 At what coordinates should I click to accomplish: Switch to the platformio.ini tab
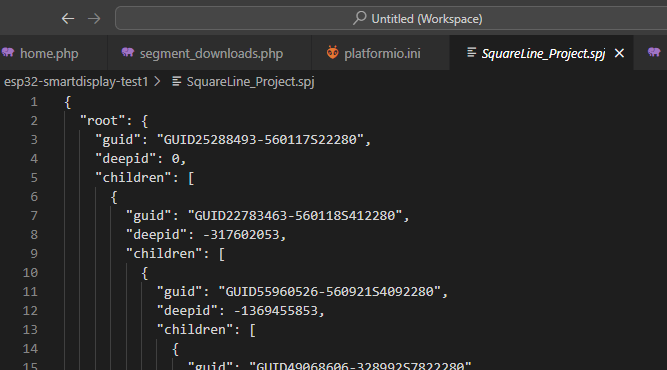point(381,53)
